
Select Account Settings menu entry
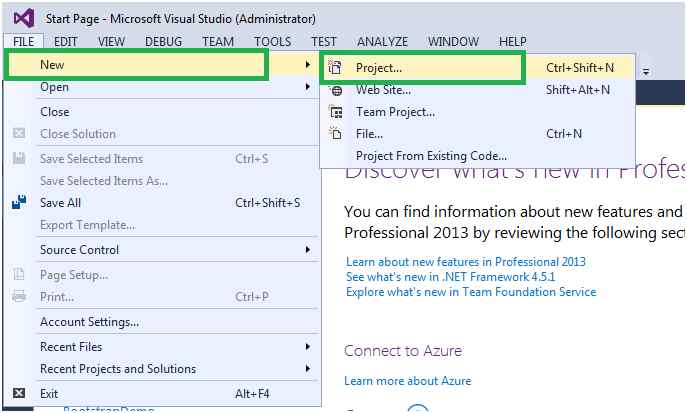89,322
